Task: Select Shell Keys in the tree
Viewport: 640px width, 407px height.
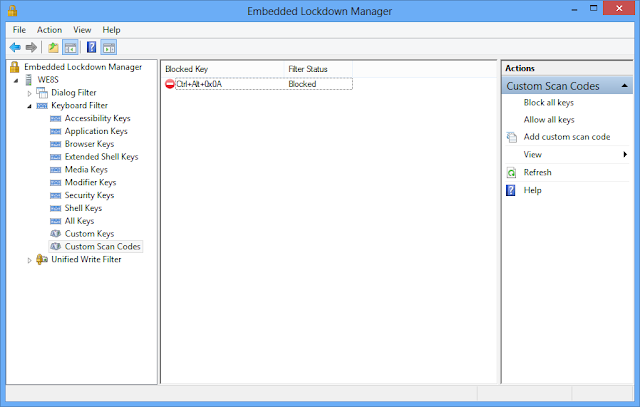Action: point(83,208)
